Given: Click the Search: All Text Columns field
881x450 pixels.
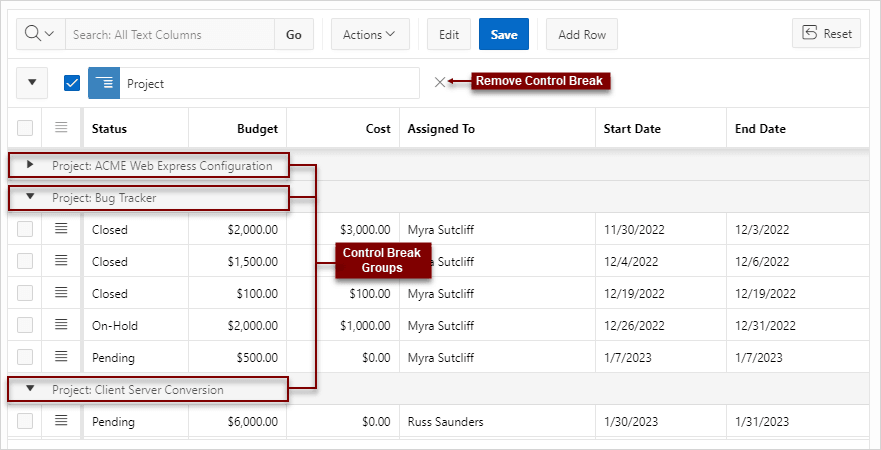Looking at the screenshot, I should point(170,34).
